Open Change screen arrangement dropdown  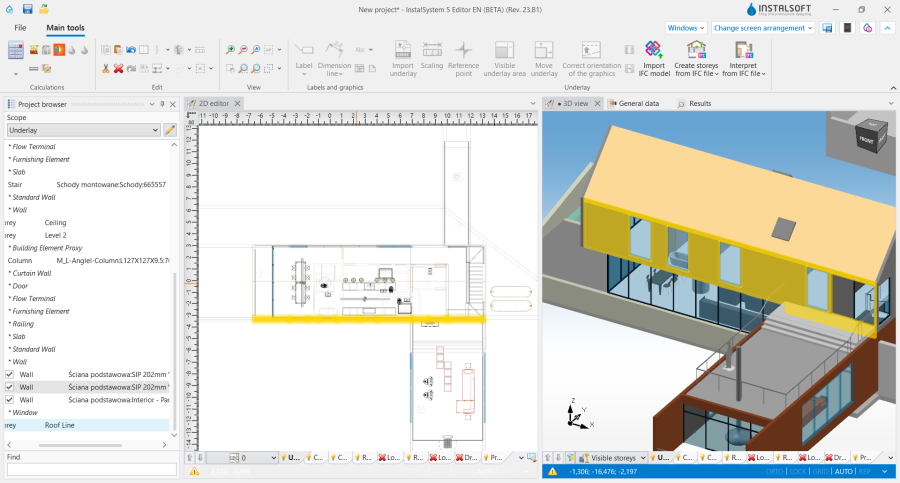click(763, 28)
